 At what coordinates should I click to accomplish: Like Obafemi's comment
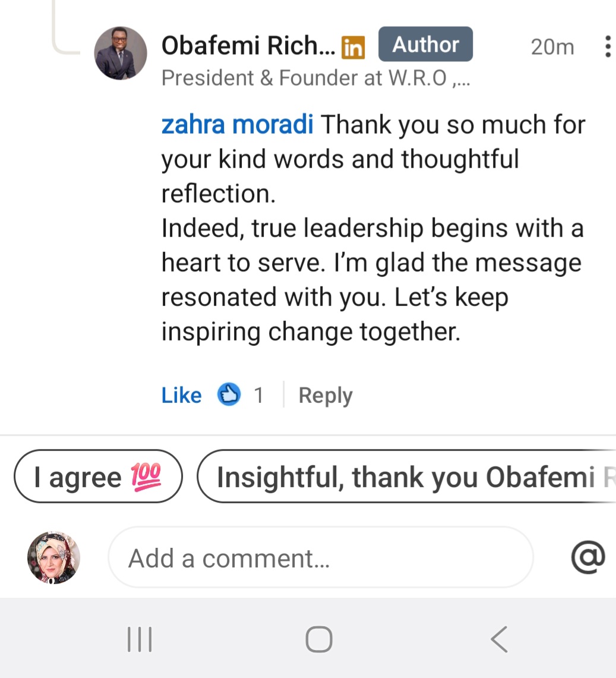point(181,395)
